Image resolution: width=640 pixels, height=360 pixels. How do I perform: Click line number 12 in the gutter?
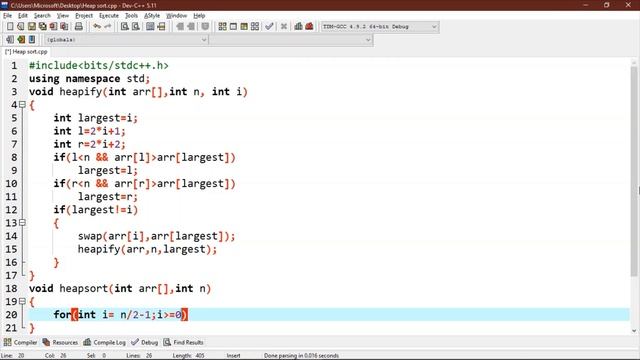point(11,210)
